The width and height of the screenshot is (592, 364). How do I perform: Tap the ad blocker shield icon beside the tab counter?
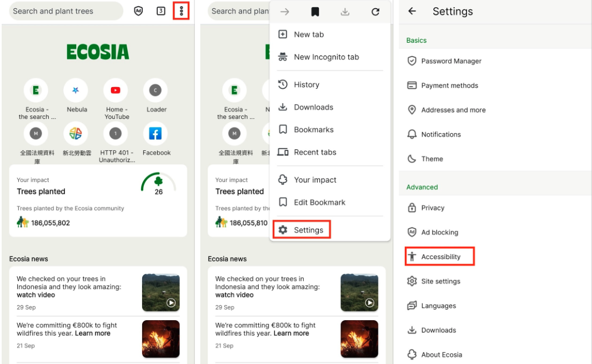pyautogui.click(x=139, y=11)
